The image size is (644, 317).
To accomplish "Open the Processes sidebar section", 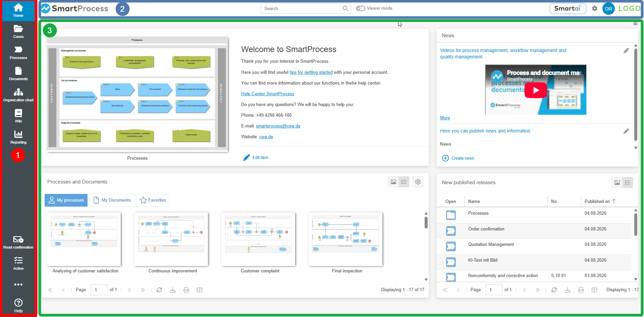I will [x=18, y=53].
